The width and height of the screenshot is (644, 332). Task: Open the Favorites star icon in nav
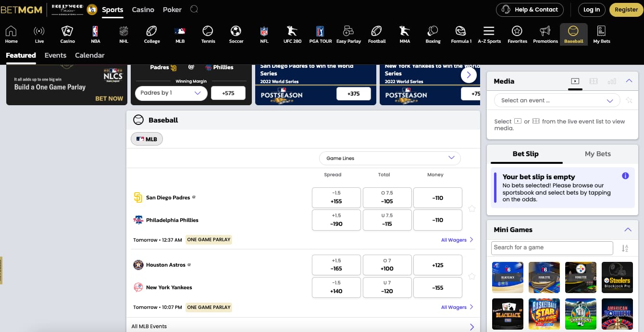(517, 35)
